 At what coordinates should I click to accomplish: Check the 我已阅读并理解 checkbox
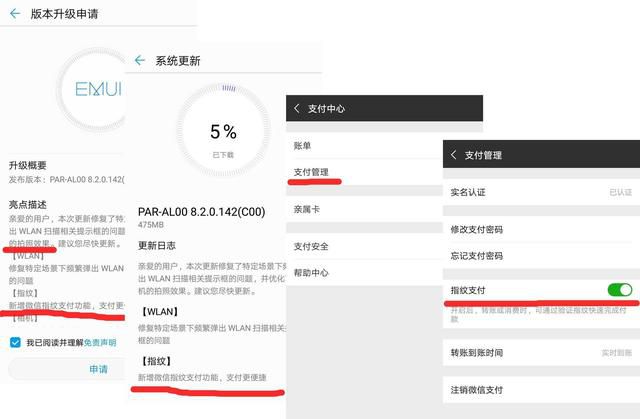point(14,342)
